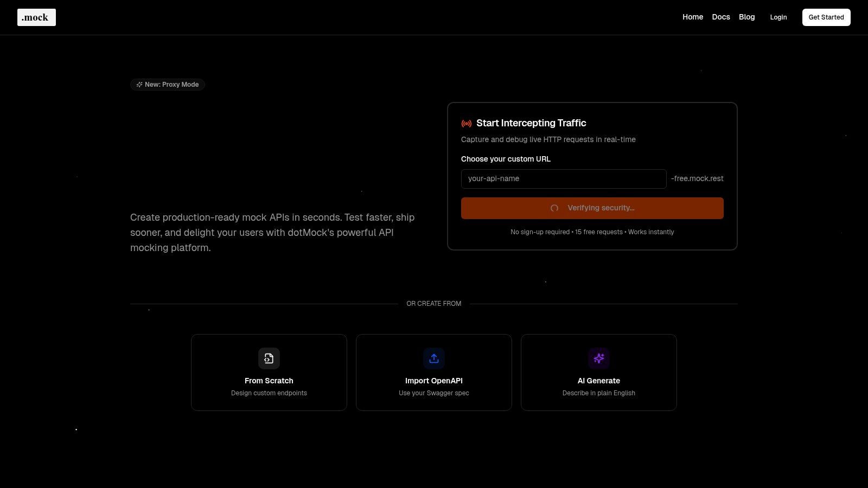Open the Docs navigation link
Screen dimensions: 868x488
pos(720,17)
